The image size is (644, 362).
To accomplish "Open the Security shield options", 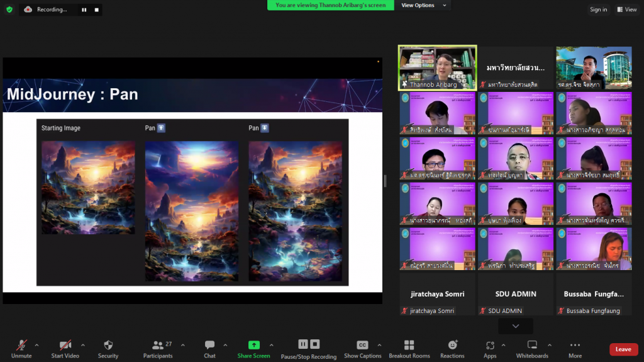I will point(108,348).
